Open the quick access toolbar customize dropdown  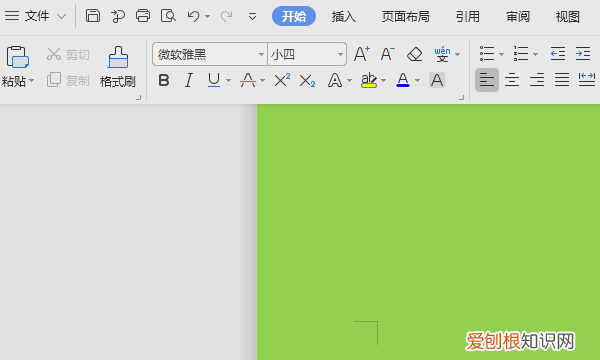pyautogui.click(x=252, y=16)
